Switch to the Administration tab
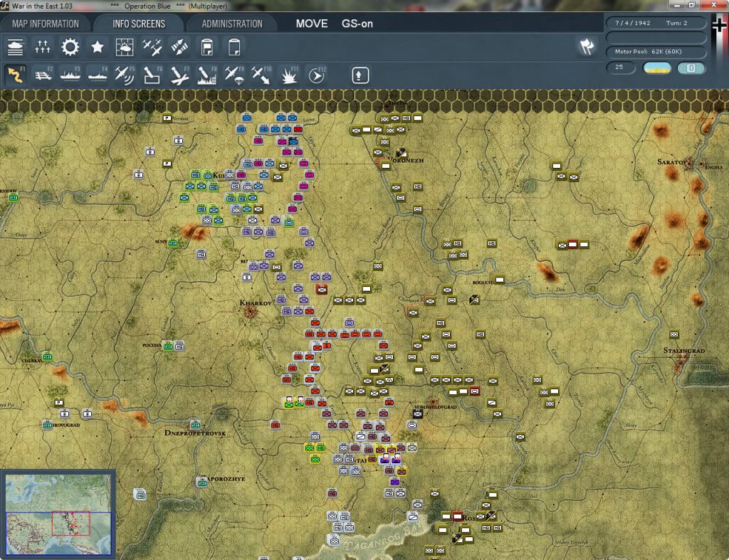The width and height of the screenshot is (729, 560). click(232, 23)
